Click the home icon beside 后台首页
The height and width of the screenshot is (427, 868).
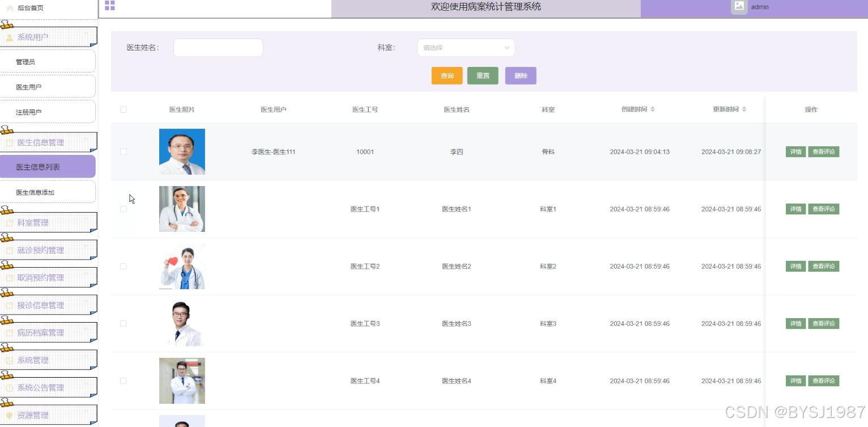pyautogui.click(x=10, y=8)
